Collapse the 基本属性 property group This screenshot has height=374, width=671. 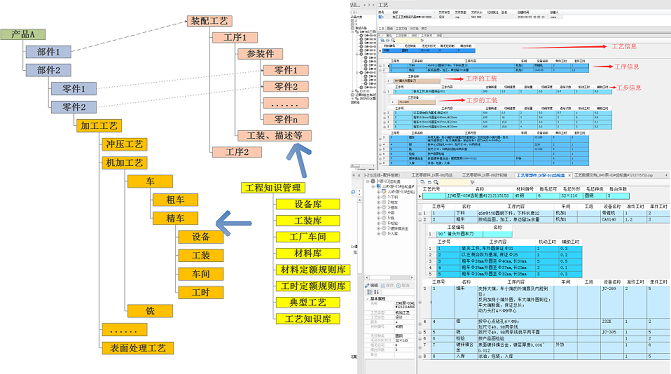pyautogui.click(x=367, y=299)
